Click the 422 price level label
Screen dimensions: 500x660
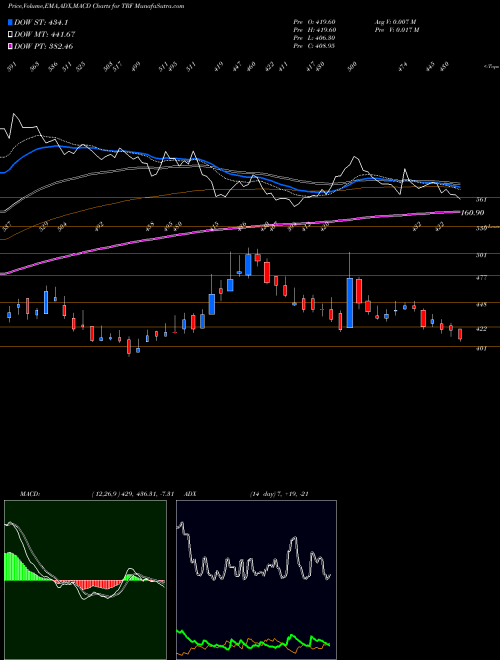(481, 329)
